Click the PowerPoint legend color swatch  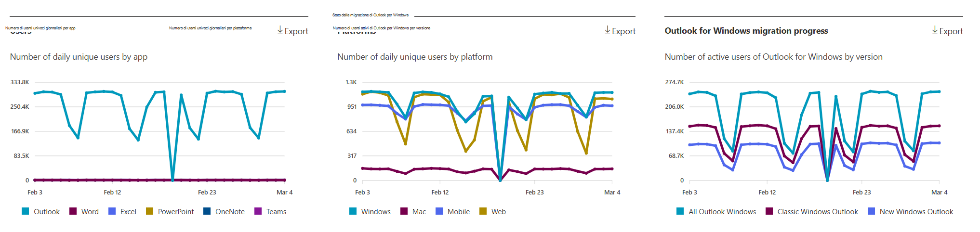point(149,211)
